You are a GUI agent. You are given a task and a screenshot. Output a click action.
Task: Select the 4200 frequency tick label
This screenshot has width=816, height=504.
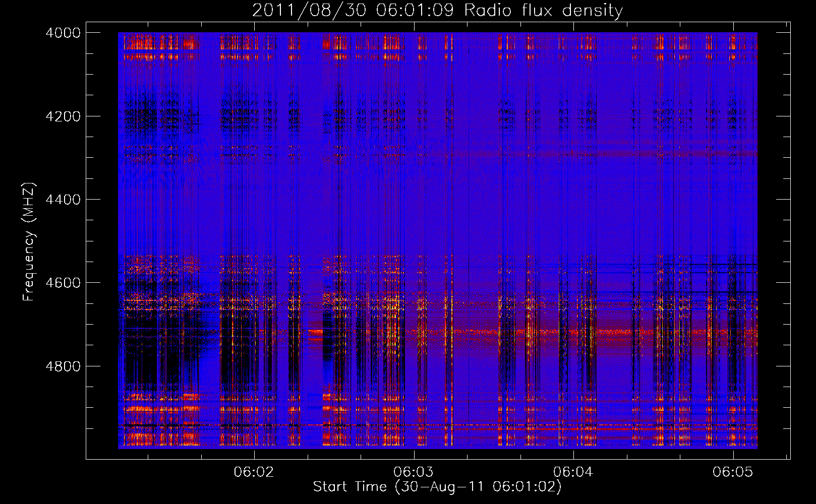[x=63, y=116]
